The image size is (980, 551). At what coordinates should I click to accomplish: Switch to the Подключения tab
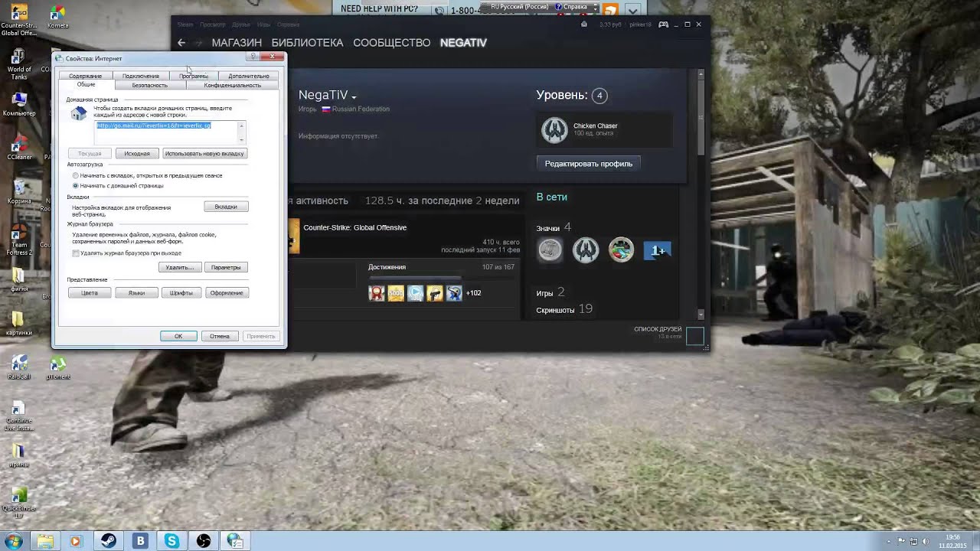[x=141, y=76]
